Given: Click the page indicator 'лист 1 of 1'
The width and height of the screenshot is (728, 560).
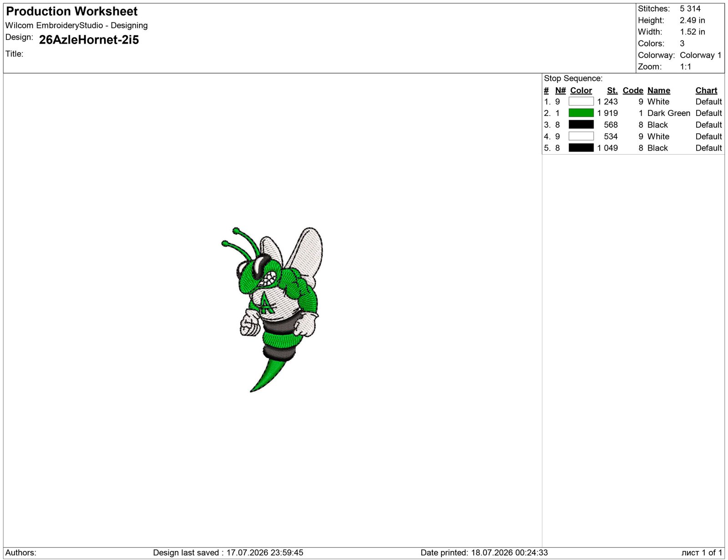Looking at the screenshot, I should 702,553.
